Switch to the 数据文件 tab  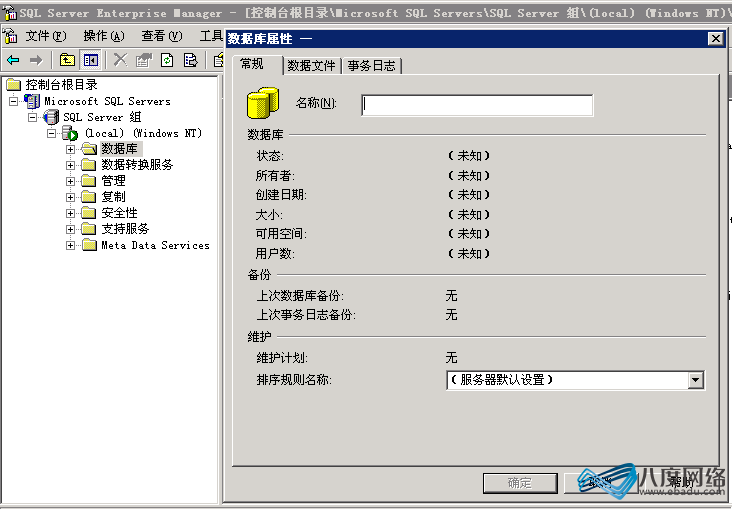(311, 66)
